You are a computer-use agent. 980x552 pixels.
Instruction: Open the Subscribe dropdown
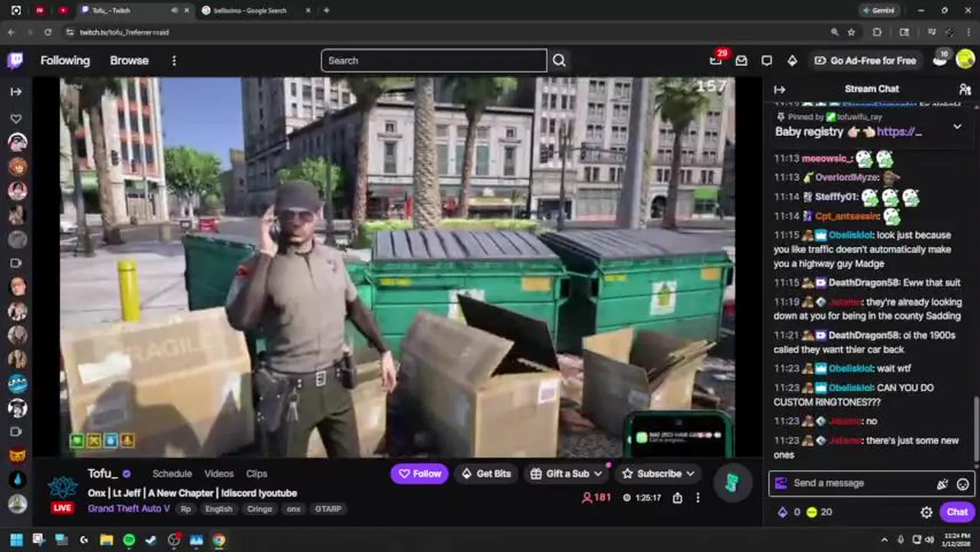[659, 474]
